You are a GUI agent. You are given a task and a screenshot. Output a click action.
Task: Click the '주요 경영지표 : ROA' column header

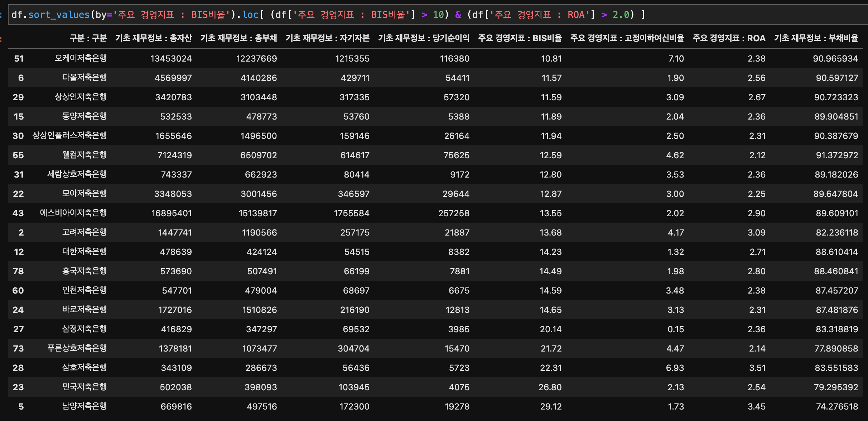click(729, 38)
